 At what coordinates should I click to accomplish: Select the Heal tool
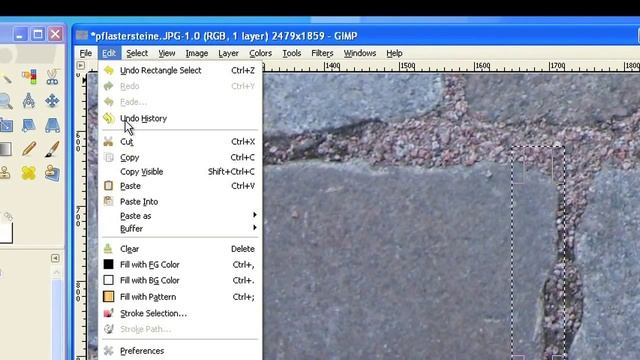click(x=29, y=173)
